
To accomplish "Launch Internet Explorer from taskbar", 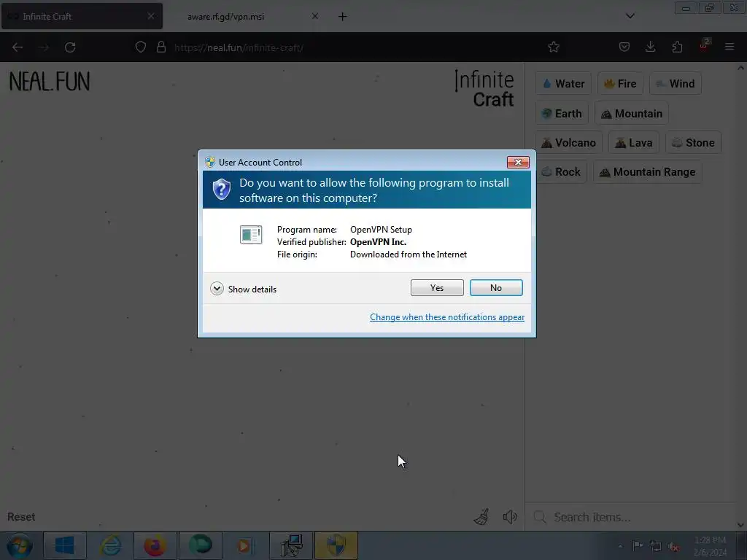I will click(x=110, y=545).
